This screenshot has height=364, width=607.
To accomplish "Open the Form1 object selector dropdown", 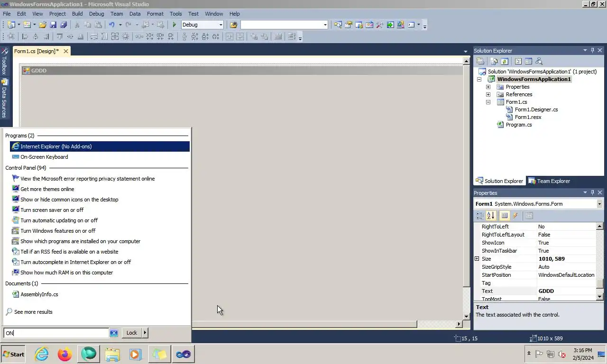I will tap(599, 204).
